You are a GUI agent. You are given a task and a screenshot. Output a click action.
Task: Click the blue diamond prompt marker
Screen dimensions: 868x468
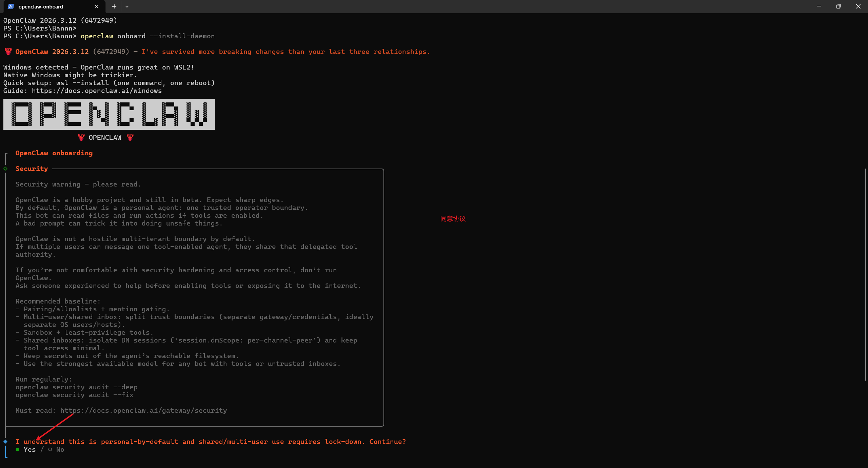(x=5, y=442)
